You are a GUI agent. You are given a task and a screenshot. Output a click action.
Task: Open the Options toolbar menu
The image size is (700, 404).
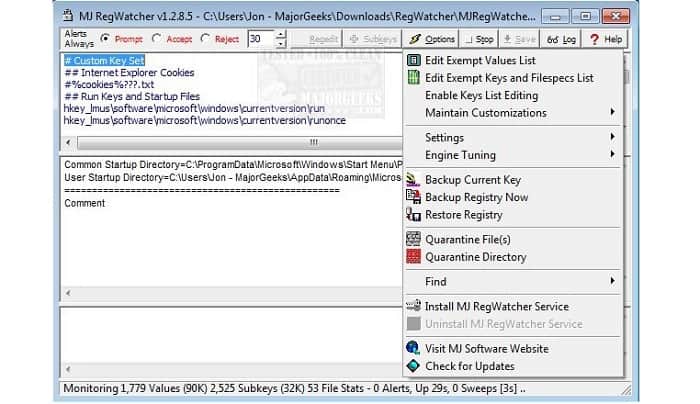(x=432, y=39)
